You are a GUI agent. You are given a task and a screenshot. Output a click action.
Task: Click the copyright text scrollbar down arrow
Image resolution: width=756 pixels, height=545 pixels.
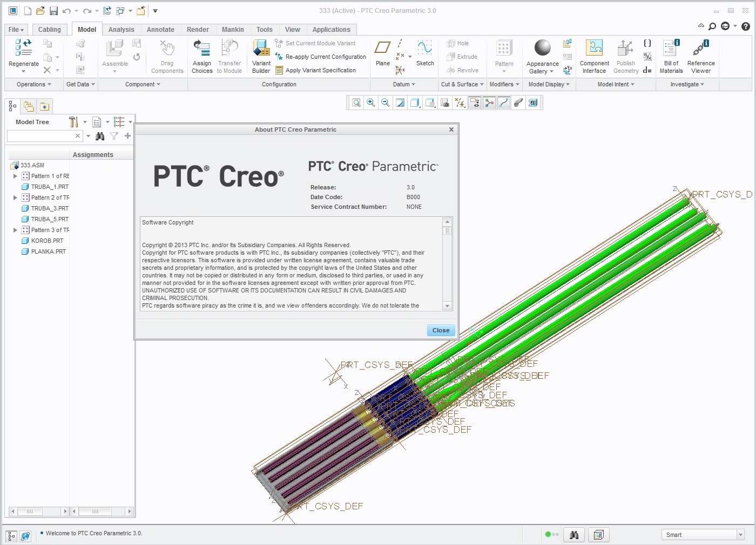447,306
